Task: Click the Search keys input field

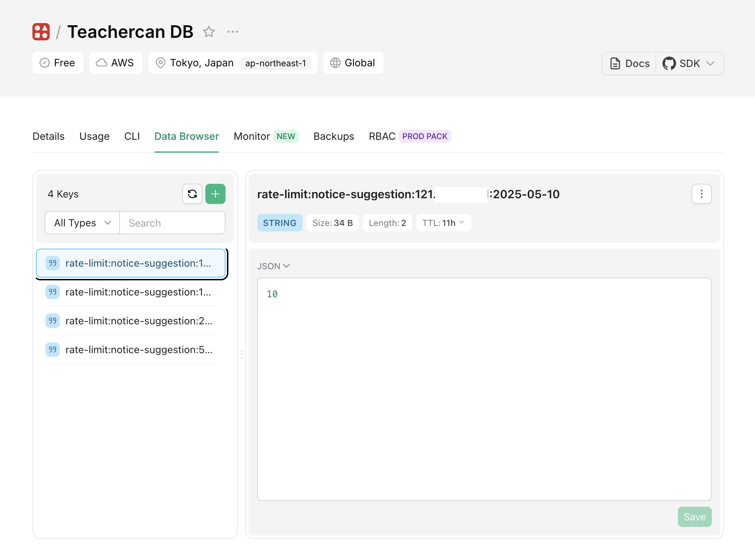Action: pos(172,223)
